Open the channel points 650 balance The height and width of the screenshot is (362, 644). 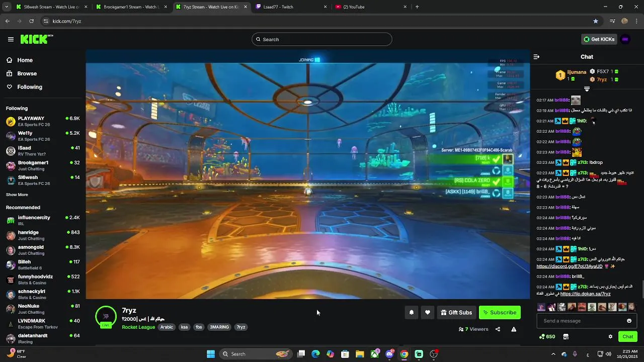[547, 336]
